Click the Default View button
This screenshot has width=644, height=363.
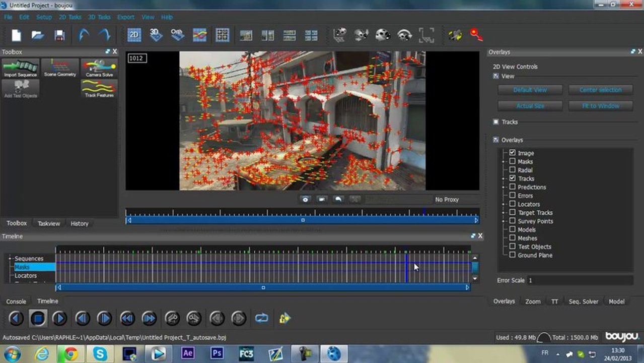point(530,90)
